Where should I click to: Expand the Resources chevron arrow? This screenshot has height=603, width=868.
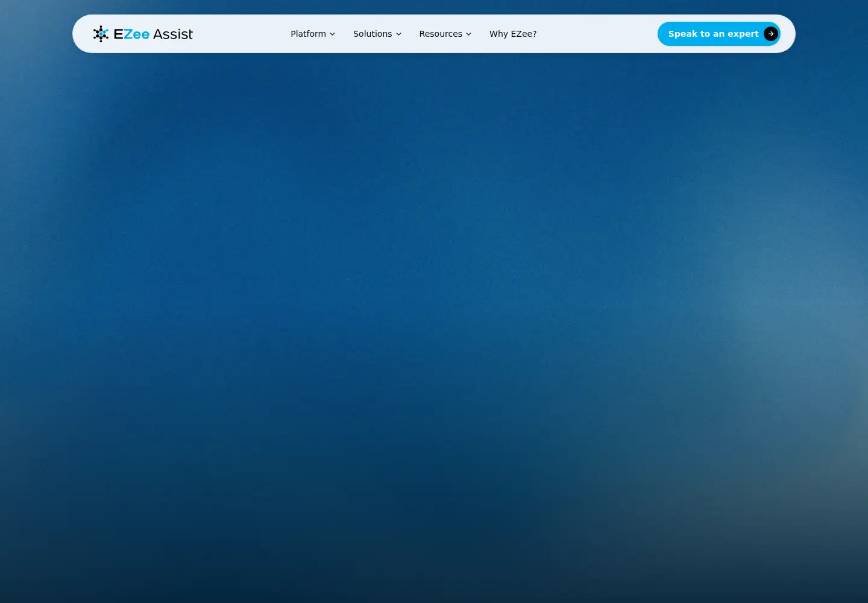468,34
